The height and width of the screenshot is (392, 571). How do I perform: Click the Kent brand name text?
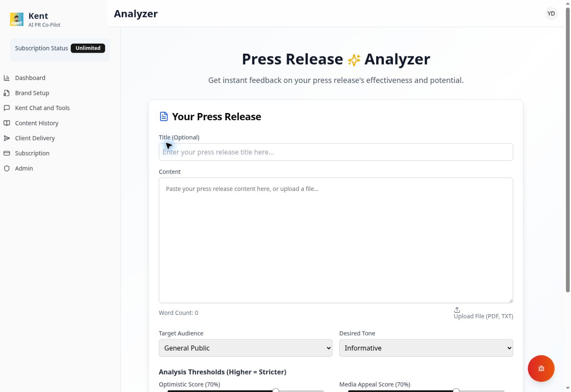point(38,16)
